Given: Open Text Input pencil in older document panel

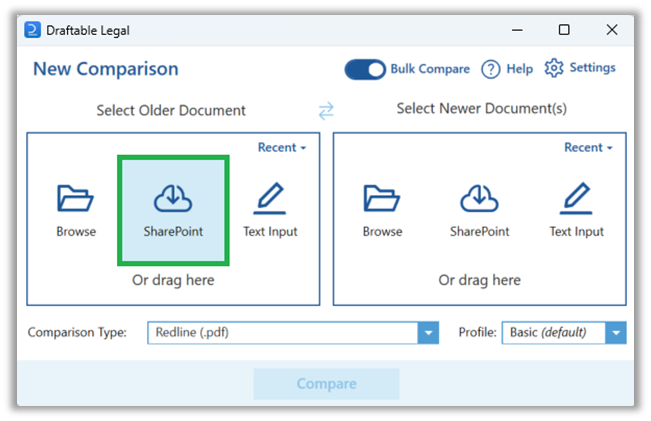Looking at the screenshot, I should click(x=270, y=198).
